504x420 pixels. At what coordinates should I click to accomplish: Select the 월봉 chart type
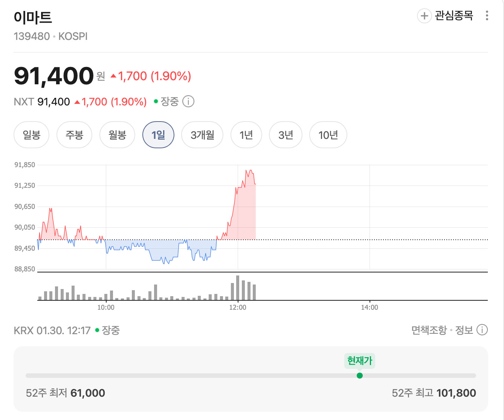tap(117, 135)
